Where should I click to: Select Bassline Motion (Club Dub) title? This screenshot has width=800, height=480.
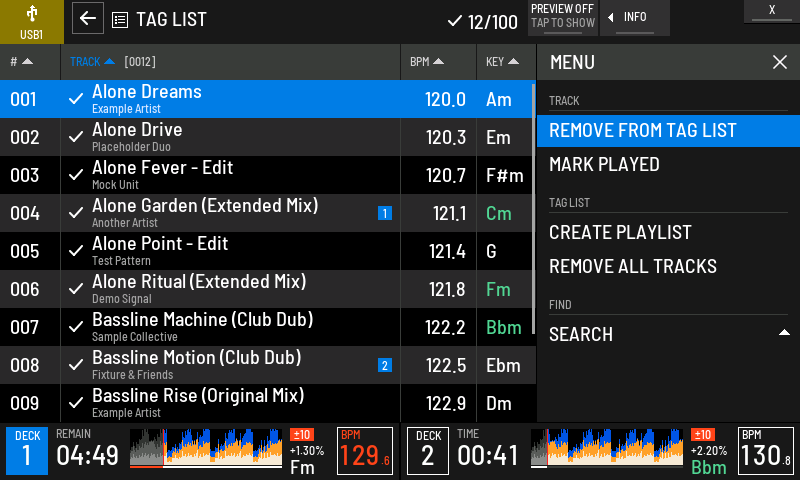pos(197,358)
